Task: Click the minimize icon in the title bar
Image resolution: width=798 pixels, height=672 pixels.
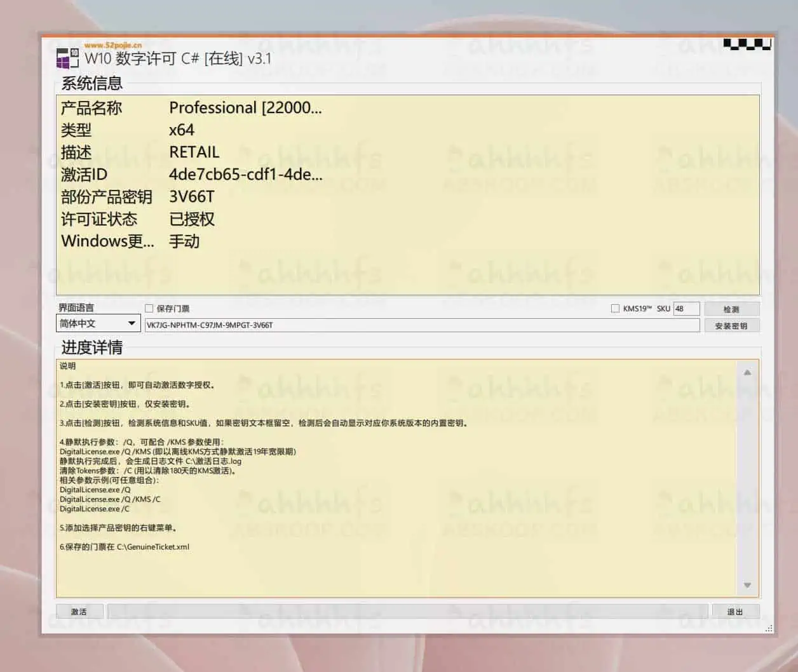Action: point(729,44)
